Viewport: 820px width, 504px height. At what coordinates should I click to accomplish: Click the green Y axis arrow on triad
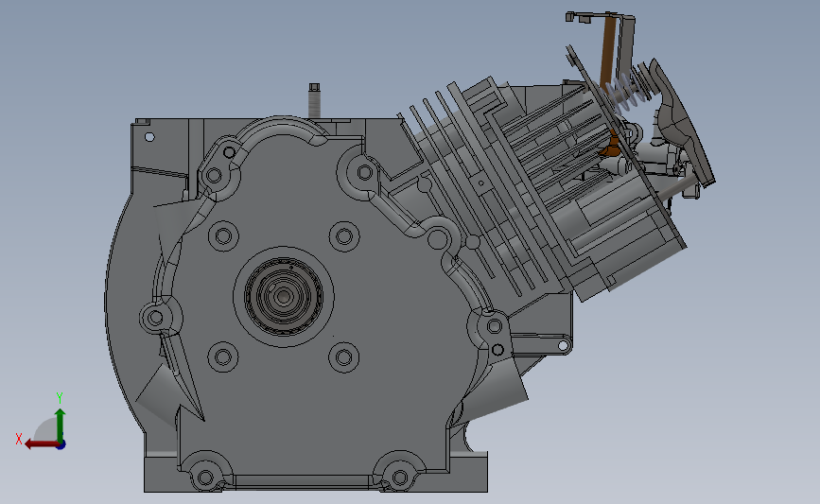60,425
